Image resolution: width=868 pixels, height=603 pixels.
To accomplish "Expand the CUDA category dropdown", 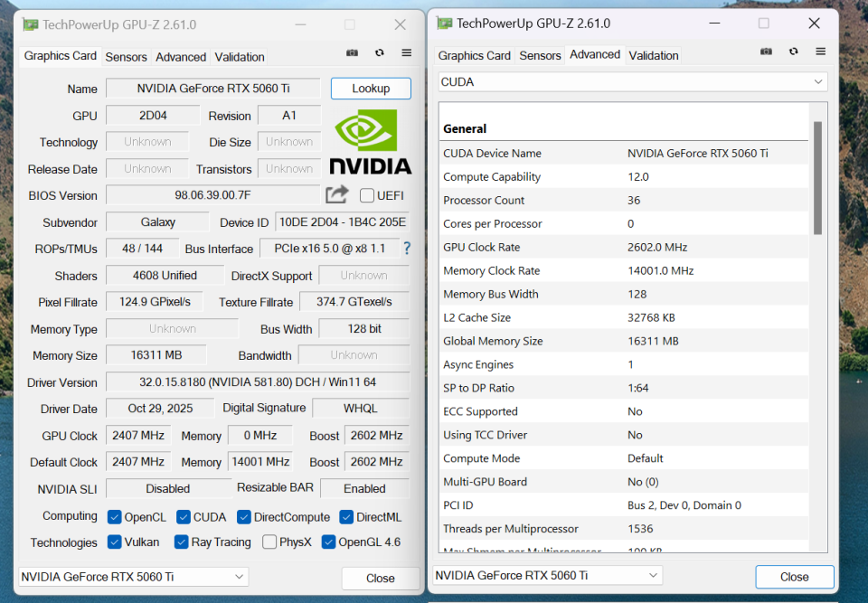I will tap(632, 82).
